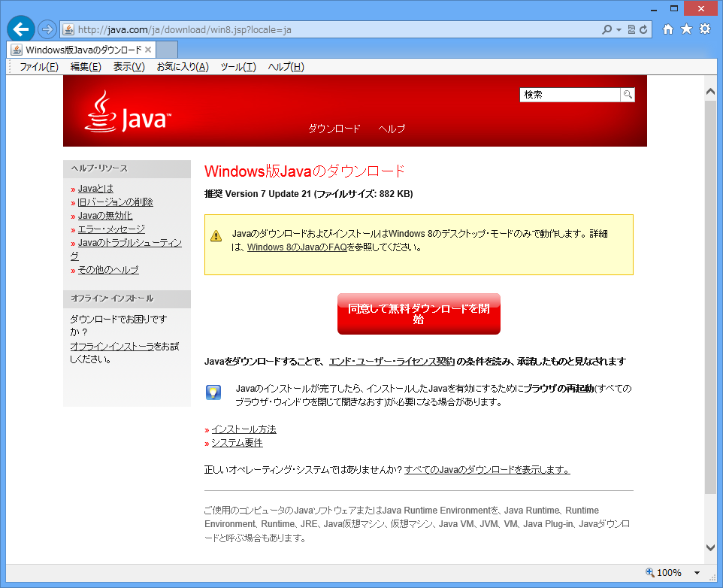Toggle the compatibility view icon
723x588 pixels.
tap(632, 29)
